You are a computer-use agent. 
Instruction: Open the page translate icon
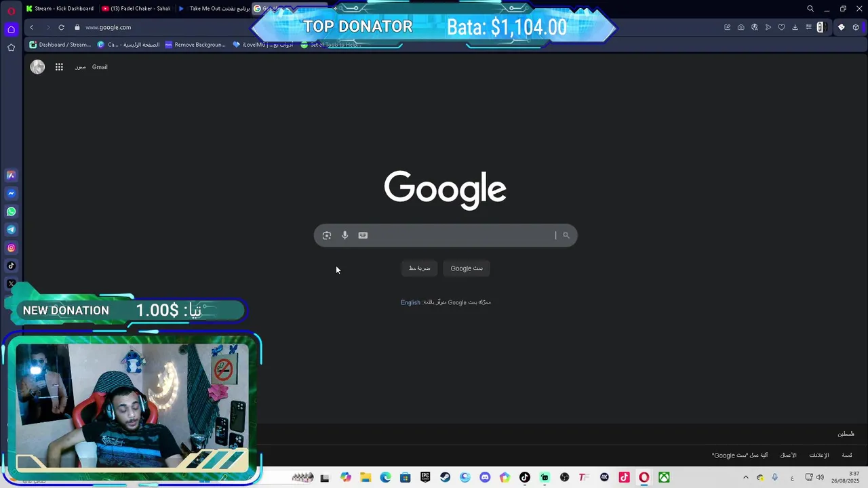(x=754, y=27)
